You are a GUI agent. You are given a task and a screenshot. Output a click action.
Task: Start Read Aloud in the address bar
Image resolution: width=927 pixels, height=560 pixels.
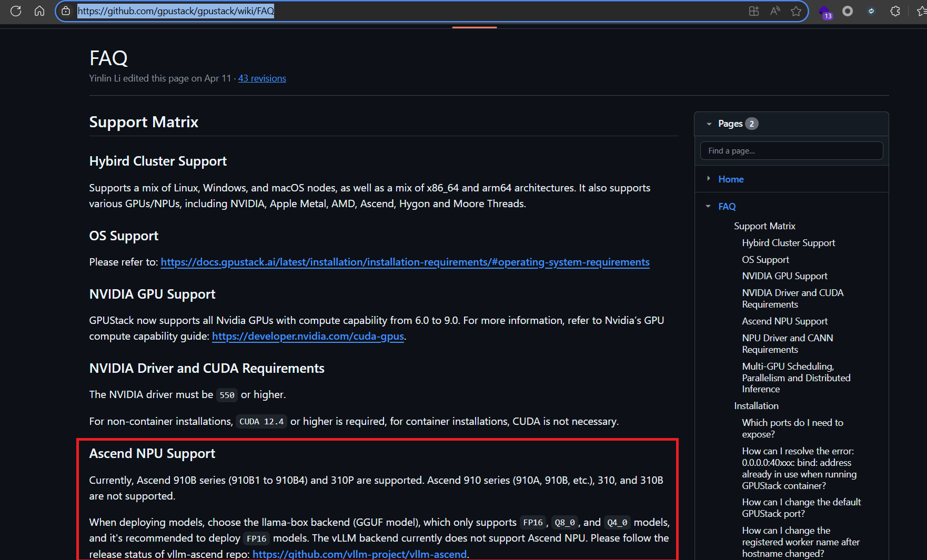(x=775, y=11)
